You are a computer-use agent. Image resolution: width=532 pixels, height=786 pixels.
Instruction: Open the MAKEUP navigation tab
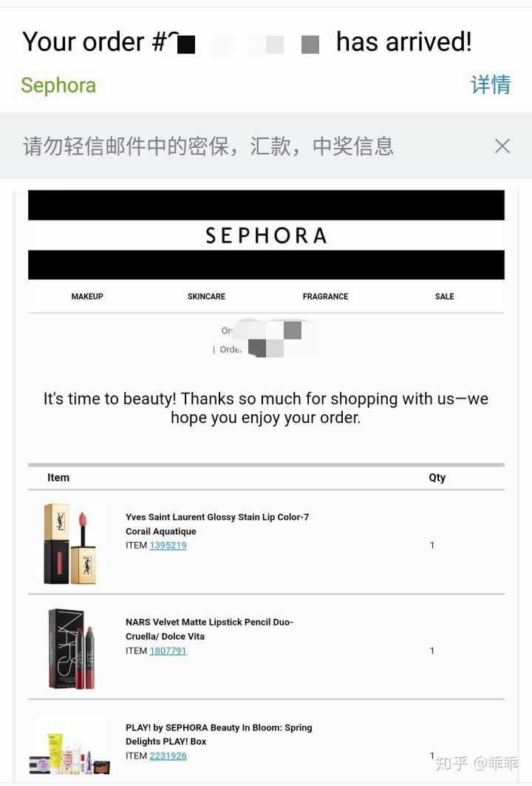pyautogui.click(x=87, y=297)
